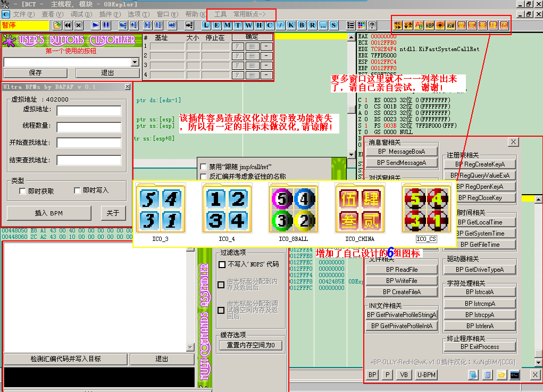Check 由光标起分配到调试器空间内存 option
The width and height of the screenshot is (543, 392).
point(221,310)
